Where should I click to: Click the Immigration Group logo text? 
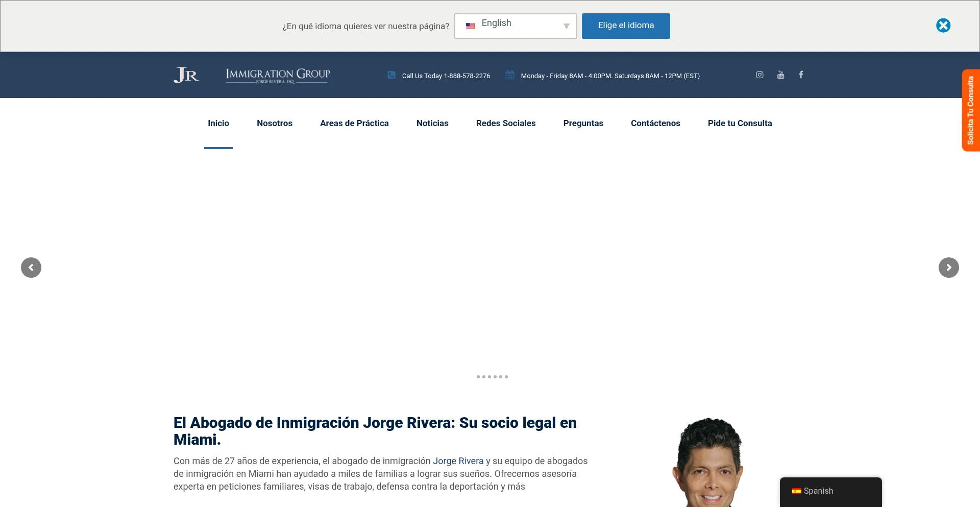coord(278,76)
